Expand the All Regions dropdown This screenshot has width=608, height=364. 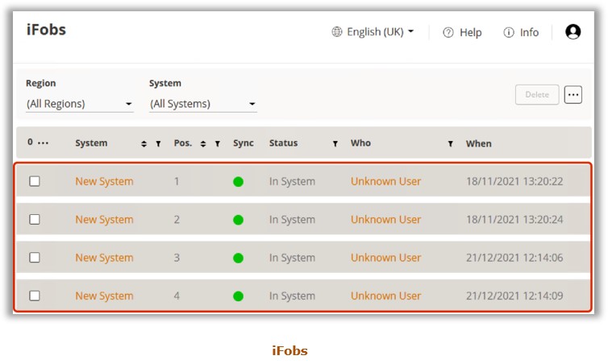(x=80, y=104)
